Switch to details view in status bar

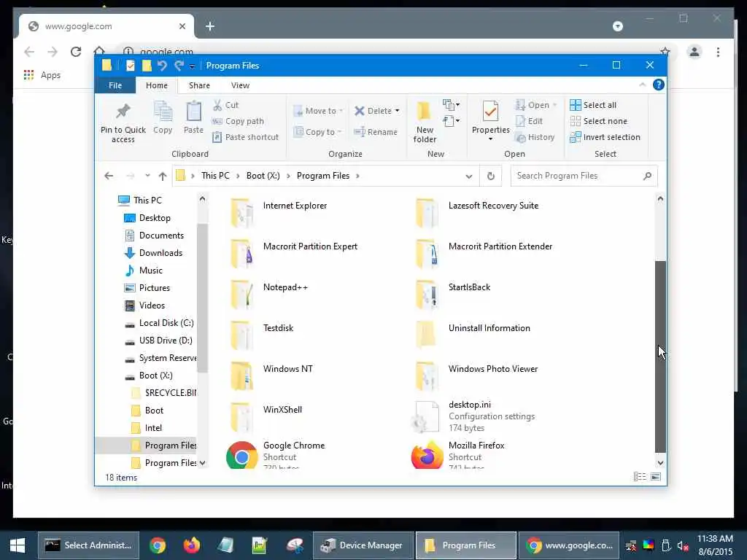click(640, 477)
